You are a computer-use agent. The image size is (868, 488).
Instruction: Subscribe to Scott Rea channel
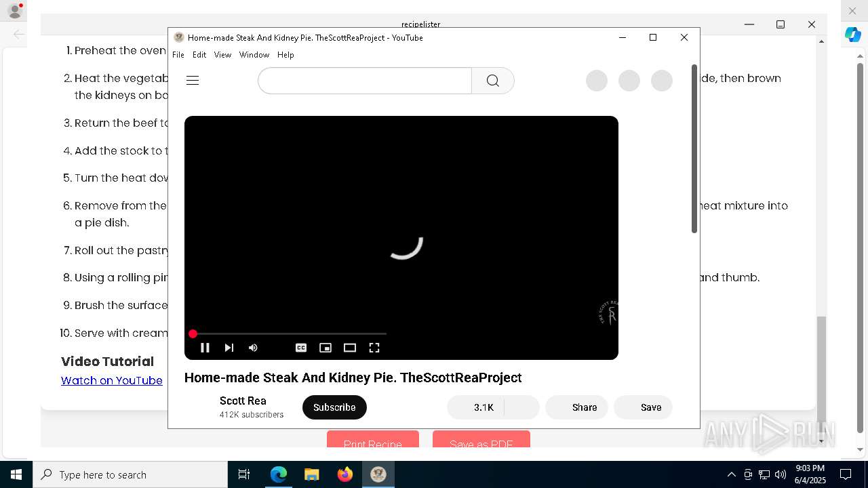coord(334,407)
